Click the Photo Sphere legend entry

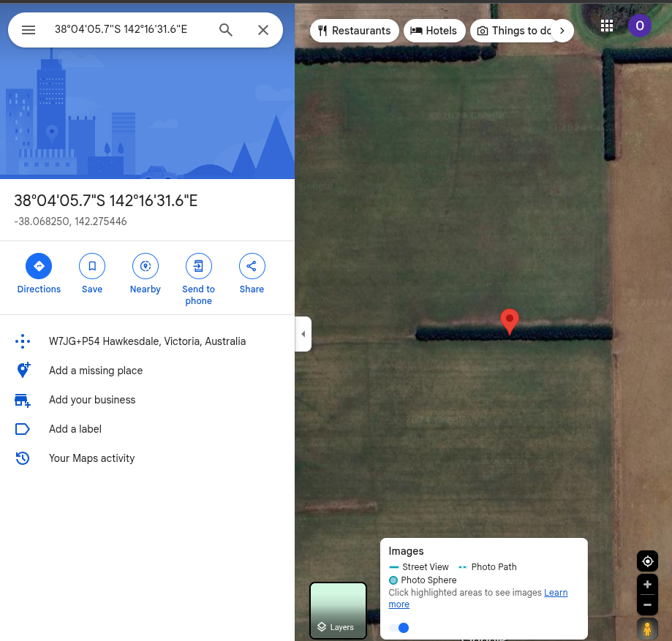coord(423,580)
